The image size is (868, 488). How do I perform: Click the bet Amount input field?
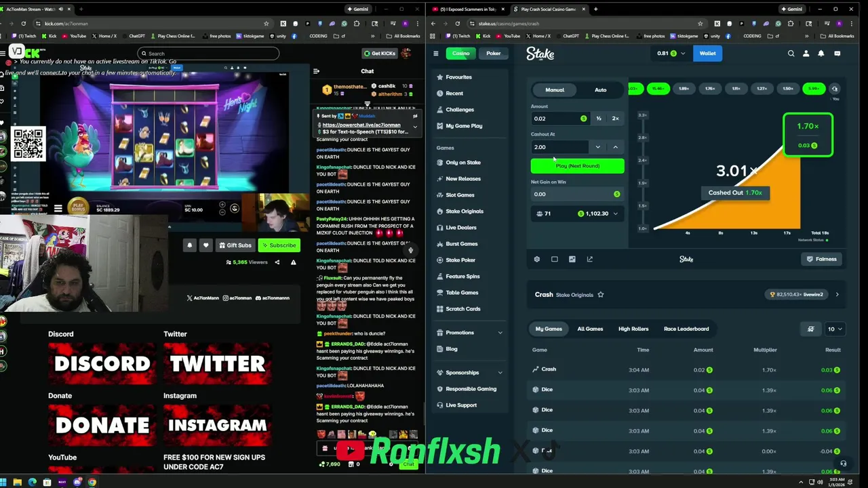click(559, 119)
